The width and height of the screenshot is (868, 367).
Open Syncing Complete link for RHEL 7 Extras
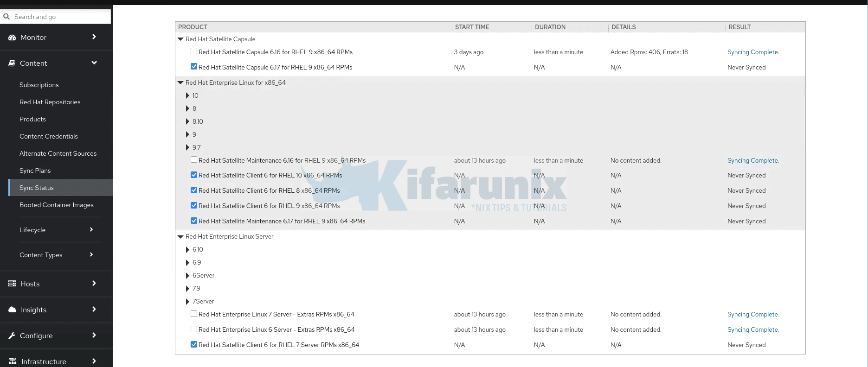pyautogui.click(x=753, y=314)
